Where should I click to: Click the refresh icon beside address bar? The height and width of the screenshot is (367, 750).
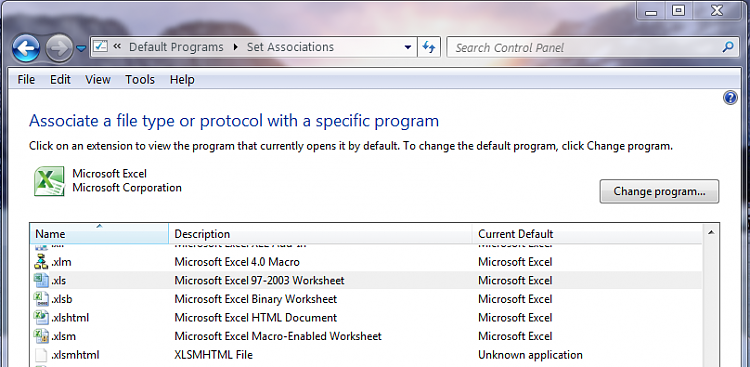point(429,47)
